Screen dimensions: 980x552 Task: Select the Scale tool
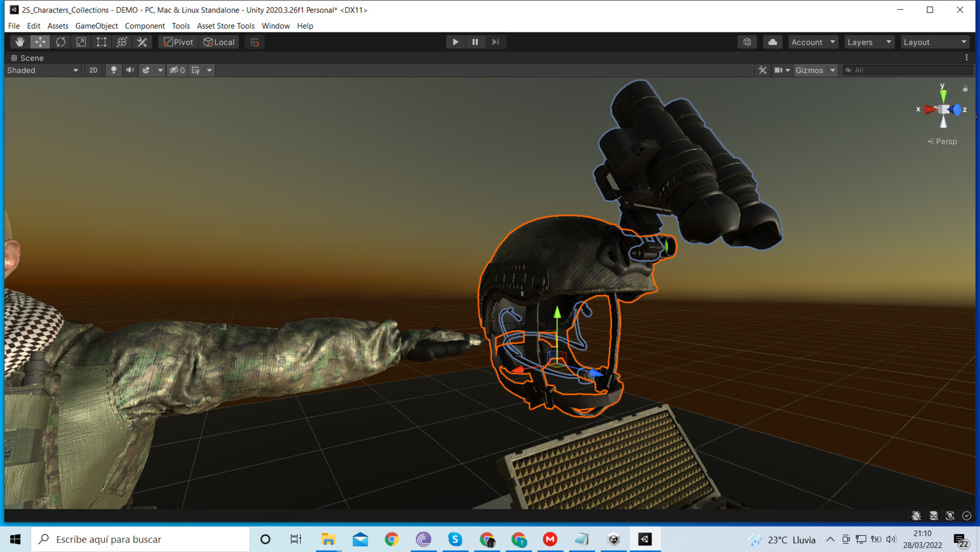point(81,42)
